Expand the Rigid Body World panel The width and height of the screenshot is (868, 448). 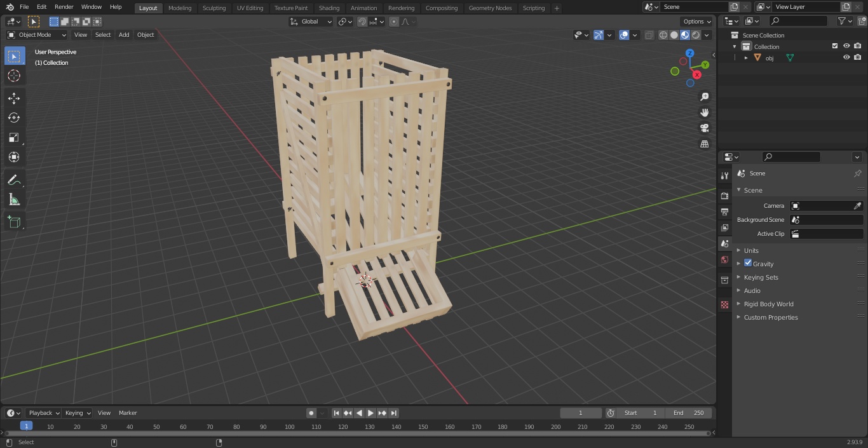click(768, 304)
